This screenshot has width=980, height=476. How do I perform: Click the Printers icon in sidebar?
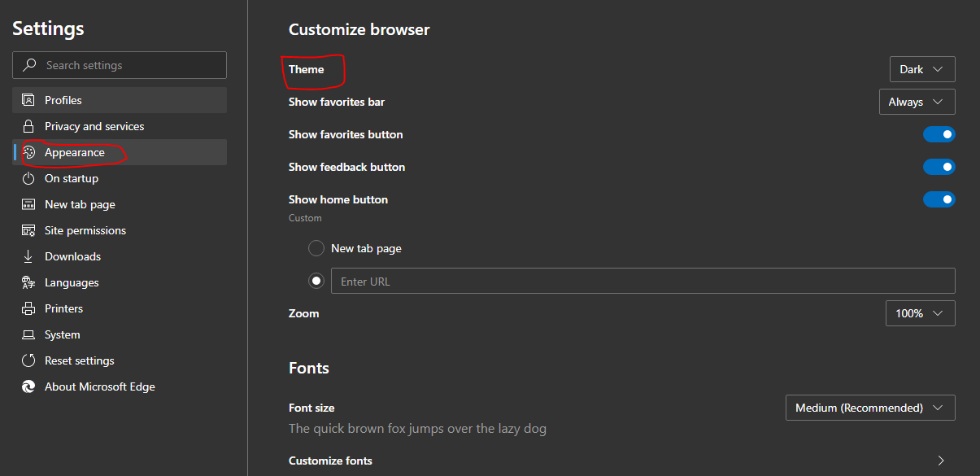[x=28, y=308]
